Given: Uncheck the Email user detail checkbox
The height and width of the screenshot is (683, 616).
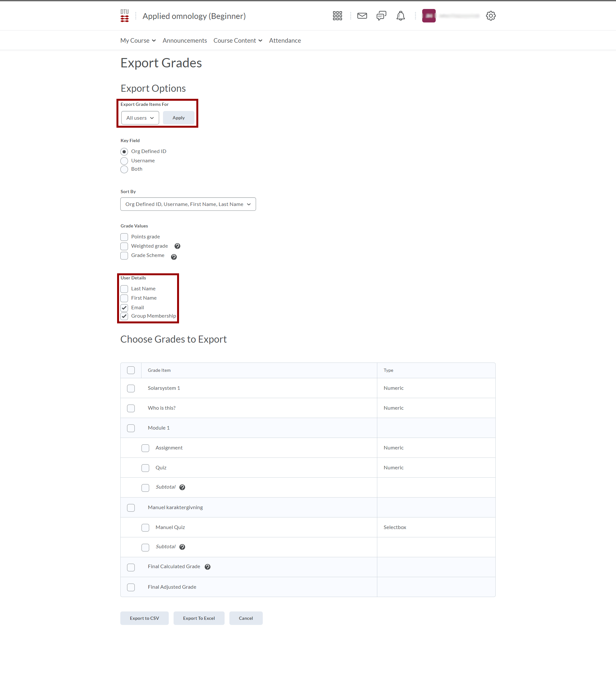Looking at the screenshot, I should click(x=124, y=308).
